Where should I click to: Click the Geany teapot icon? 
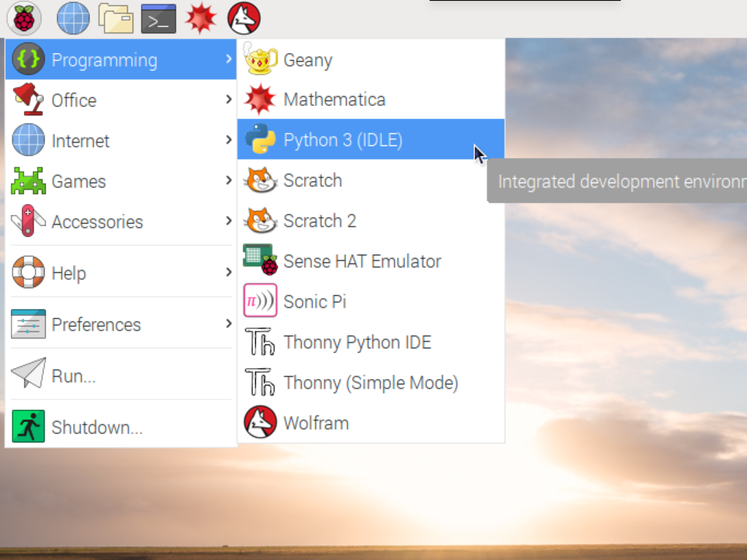(x=260, y=58)
